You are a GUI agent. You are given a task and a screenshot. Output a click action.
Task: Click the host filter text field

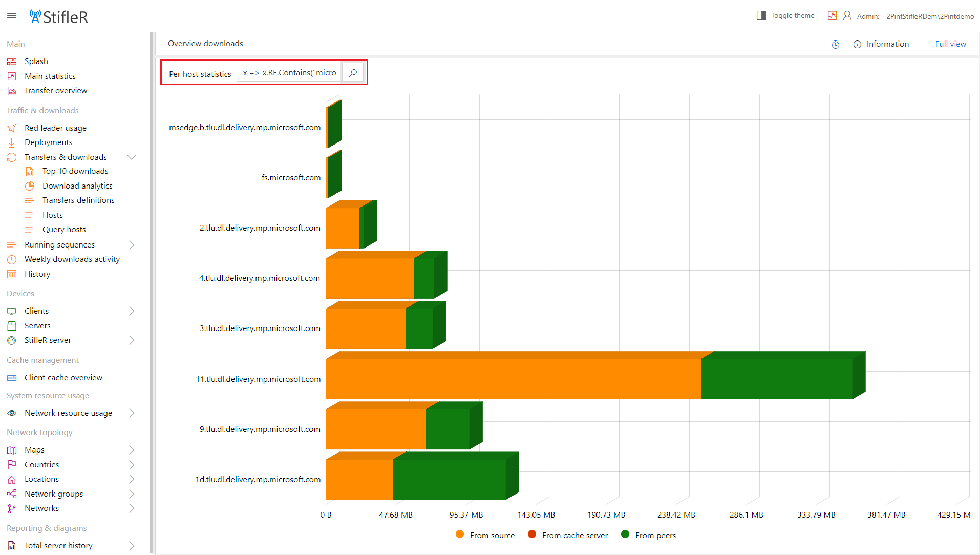pyautogui.click(x=289, y=73)
